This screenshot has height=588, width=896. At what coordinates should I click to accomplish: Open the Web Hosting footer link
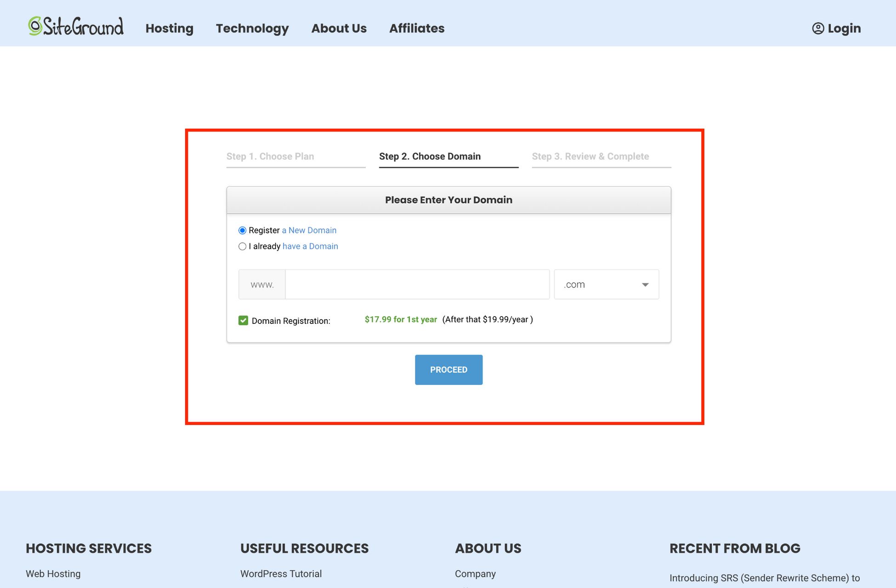pos(53,573)
